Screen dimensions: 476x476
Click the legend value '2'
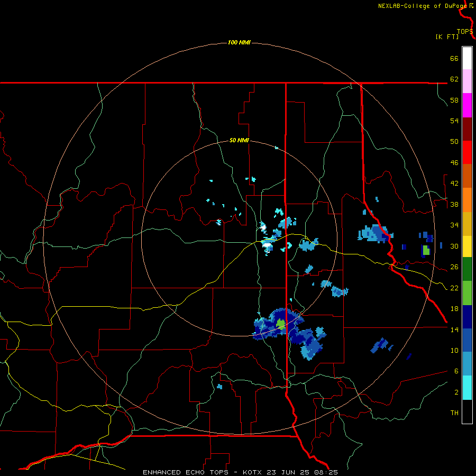click(456, 392)
